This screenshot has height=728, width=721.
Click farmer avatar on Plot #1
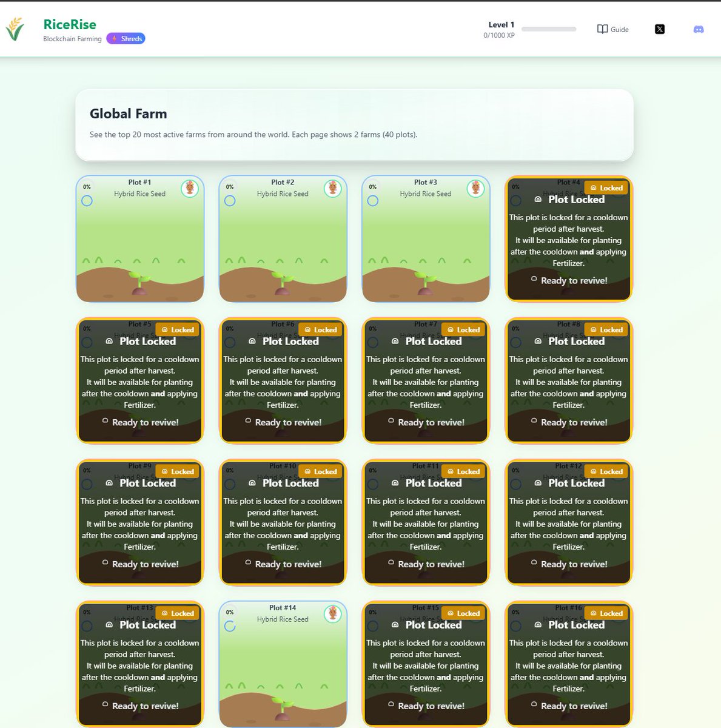point(190,188)
